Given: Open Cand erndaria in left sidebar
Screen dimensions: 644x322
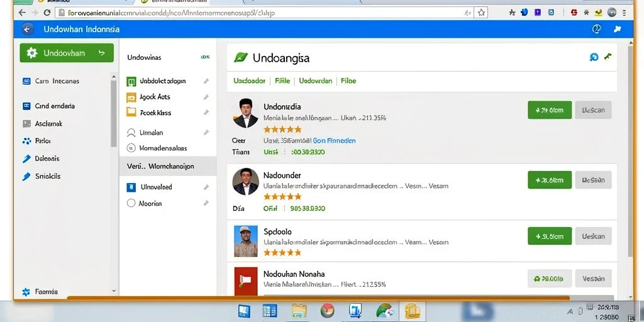Looking at the screenshot, I should [48, 106].
